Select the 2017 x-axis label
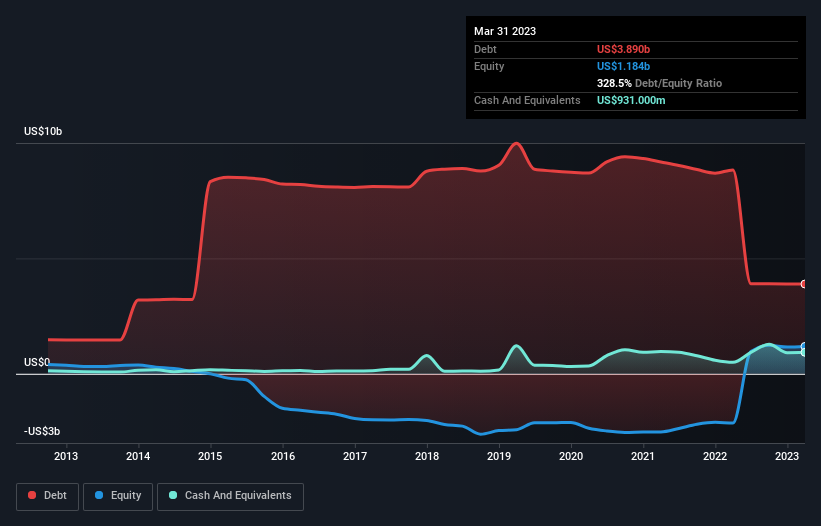821x526 pixels. click(x=355, y=456)
